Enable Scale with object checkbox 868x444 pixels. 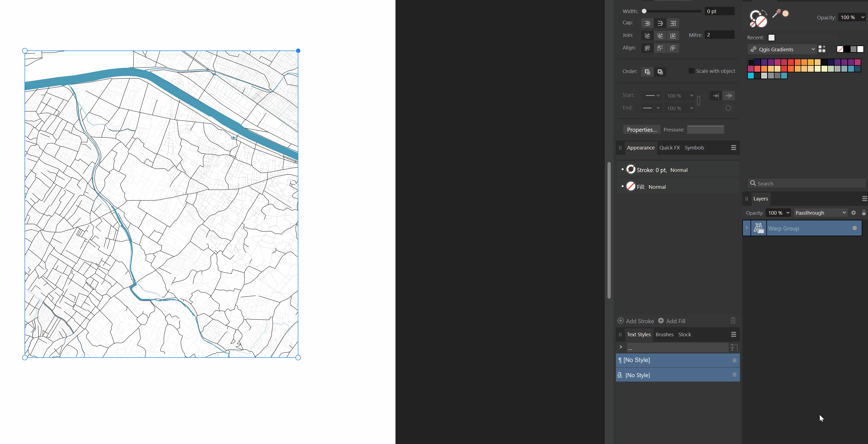pyautogui.click(x=691, y=71)
